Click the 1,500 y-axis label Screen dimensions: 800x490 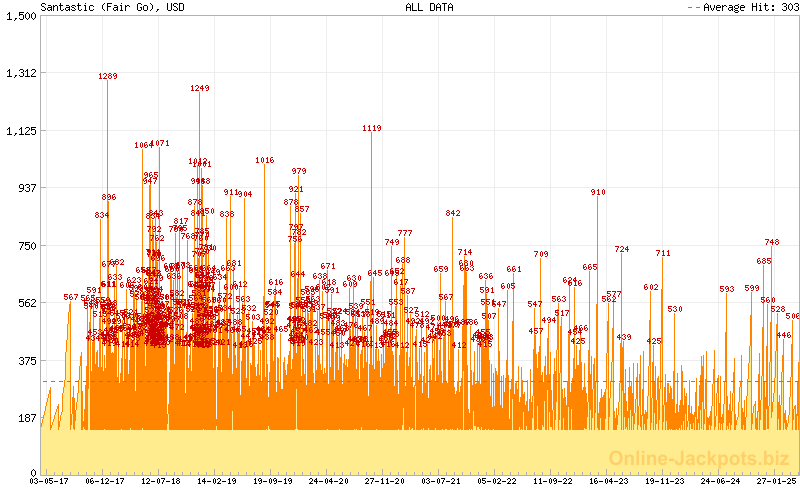20,16
